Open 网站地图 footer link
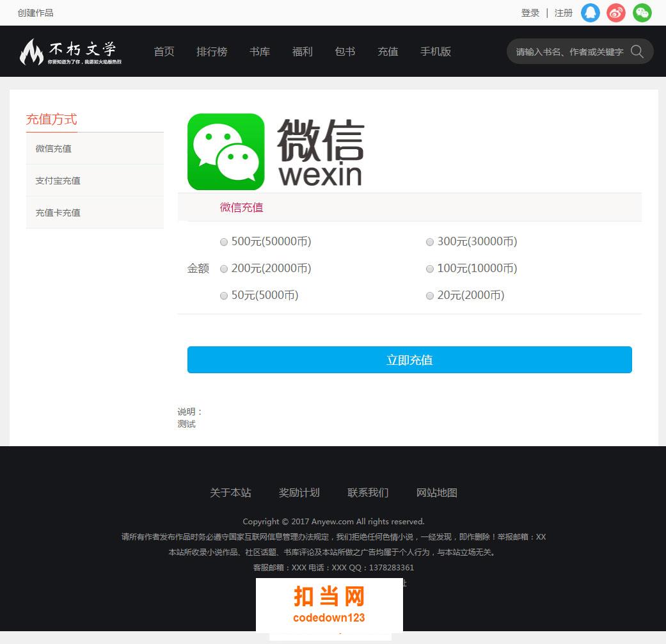 coord(436,492)
